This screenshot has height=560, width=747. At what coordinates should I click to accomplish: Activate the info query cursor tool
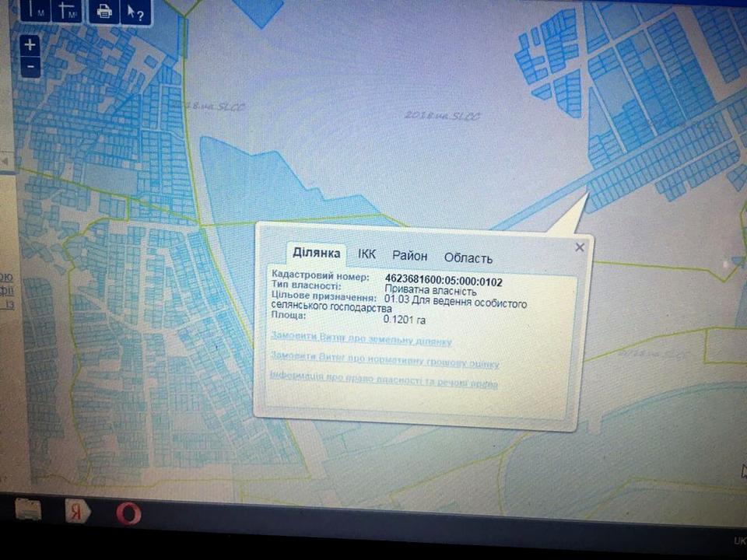coord(135,13)
